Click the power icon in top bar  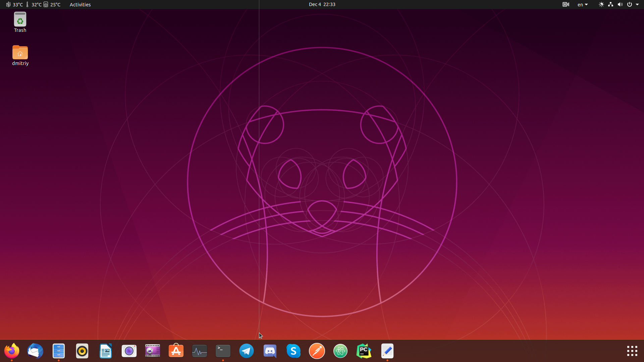[x=630, y=4]
